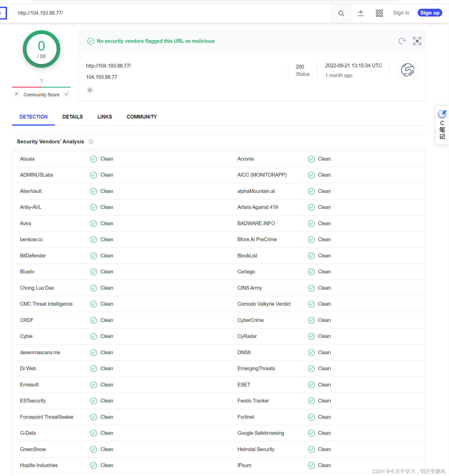This screenshot has height=476, width=449.
Task: Vote positive with Community Score checkmark
Action: (x=66, y=94)
